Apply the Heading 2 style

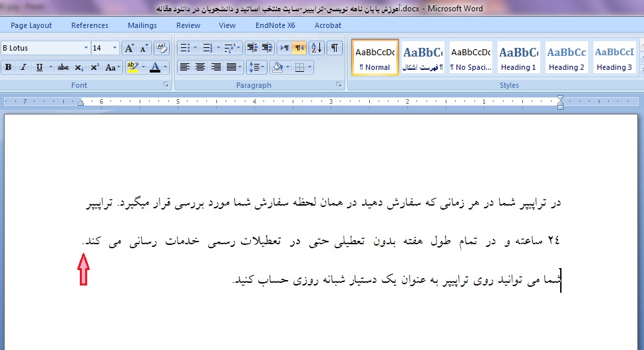tap(566, 57)
